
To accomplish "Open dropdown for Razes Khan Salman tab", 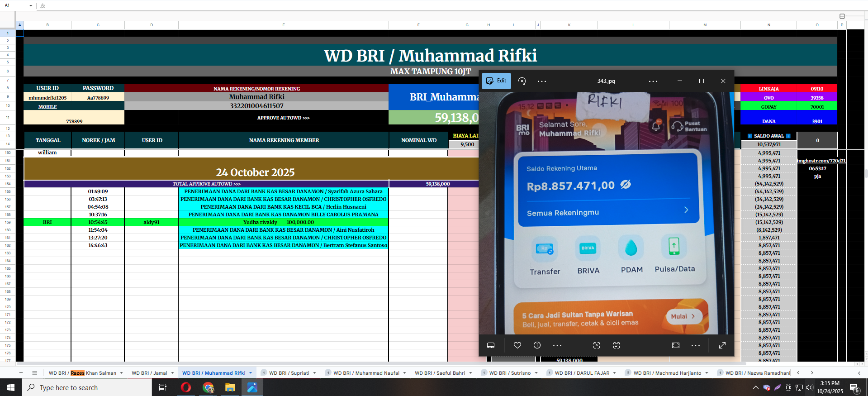I will pyautogui.click(x=121, y=373).
